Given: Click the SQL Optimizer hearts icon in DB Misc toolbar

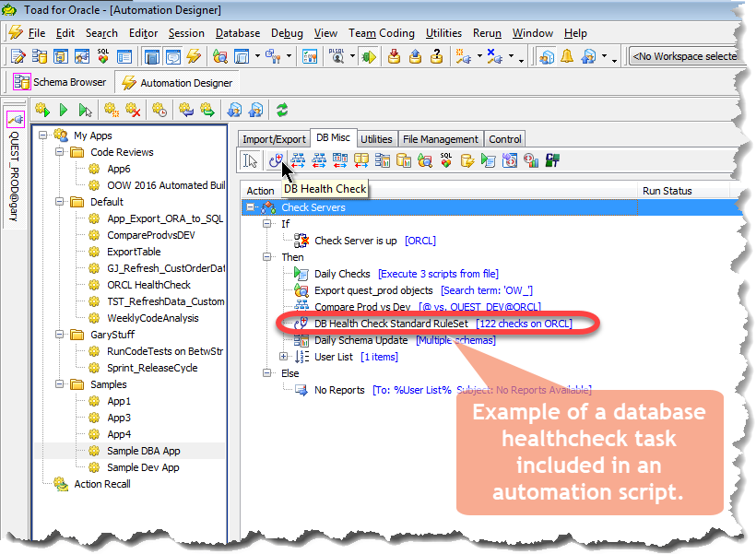Looking at the screenshot, I should [446, 160].
